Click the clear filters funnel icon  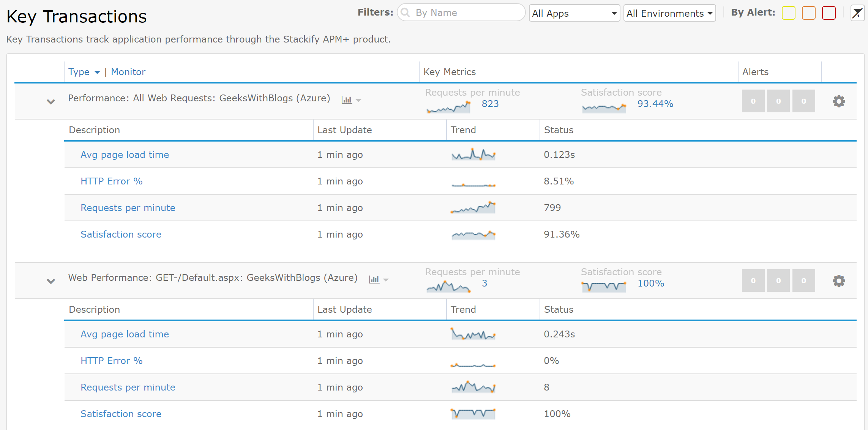(857, 13)
